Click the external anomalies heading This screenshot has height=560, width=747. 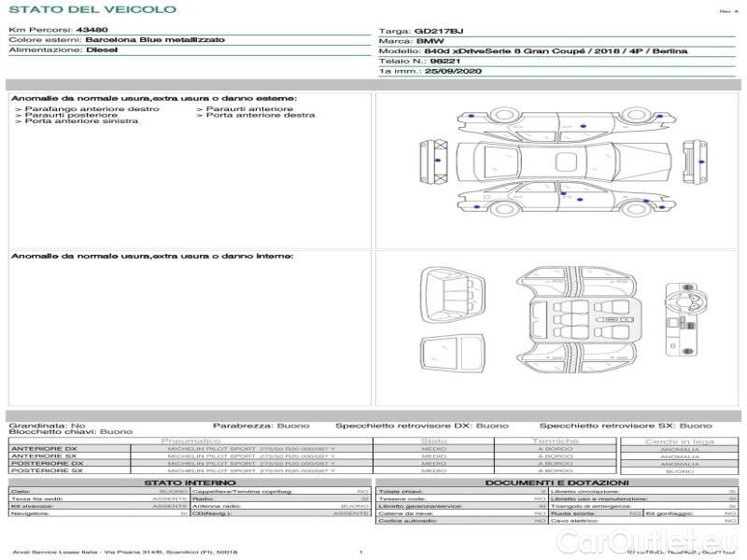pyautogui.click(x=154, y=98)
